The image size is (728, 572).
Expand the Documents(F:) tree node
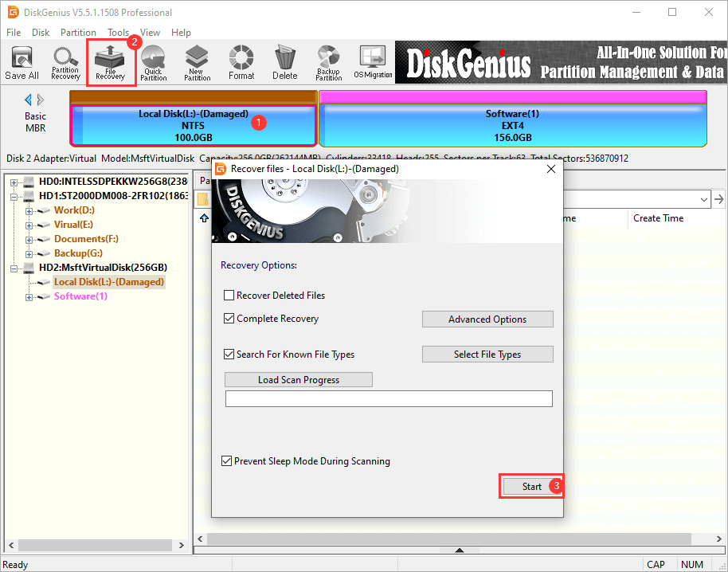(29, 240)
